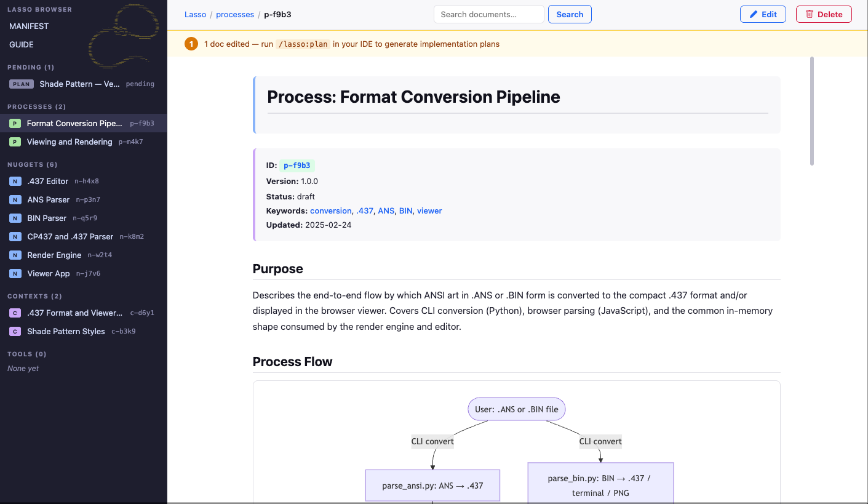Click the orange notification badge showing 1
The width and height of the screenshot is (868, 504).
[191, 44]
